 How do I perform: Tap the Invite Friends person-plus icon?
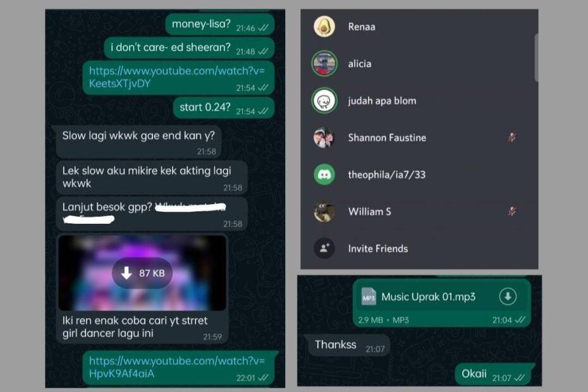(324, 248)
